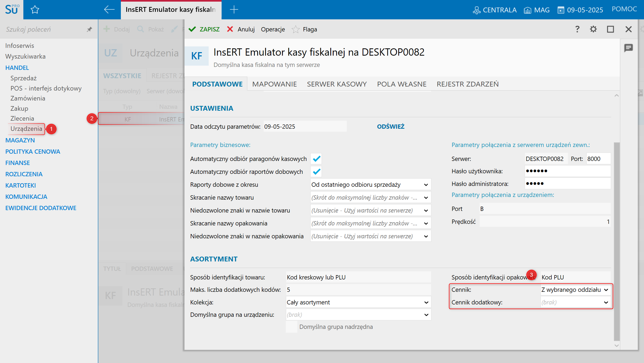The width and height of the screenshot is (644, 363).
Task: Select Urządzenia in the sidebar
Action: pyautogui.click(x=26, y=129)
